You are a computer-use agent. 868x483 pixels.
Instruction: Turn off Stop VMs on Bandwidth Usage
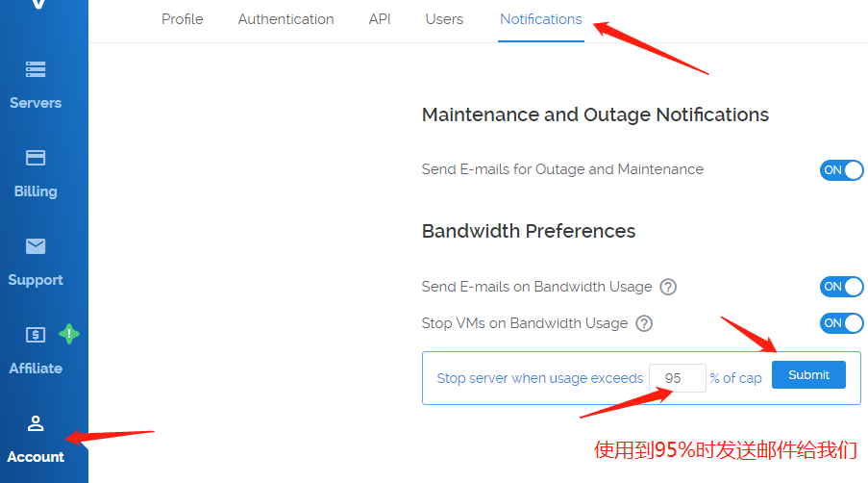(x=841, y=323)
